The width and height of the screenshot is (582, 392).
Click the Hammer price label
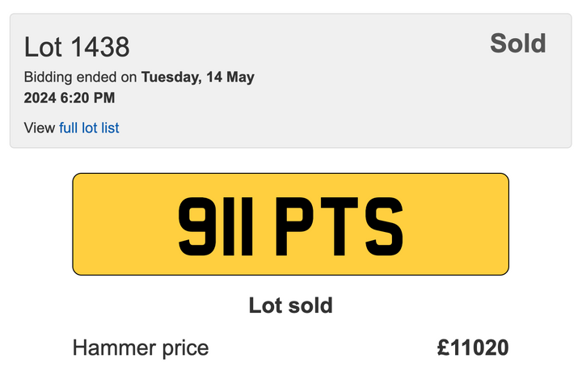pyautogui.click(x=141, y=348)
